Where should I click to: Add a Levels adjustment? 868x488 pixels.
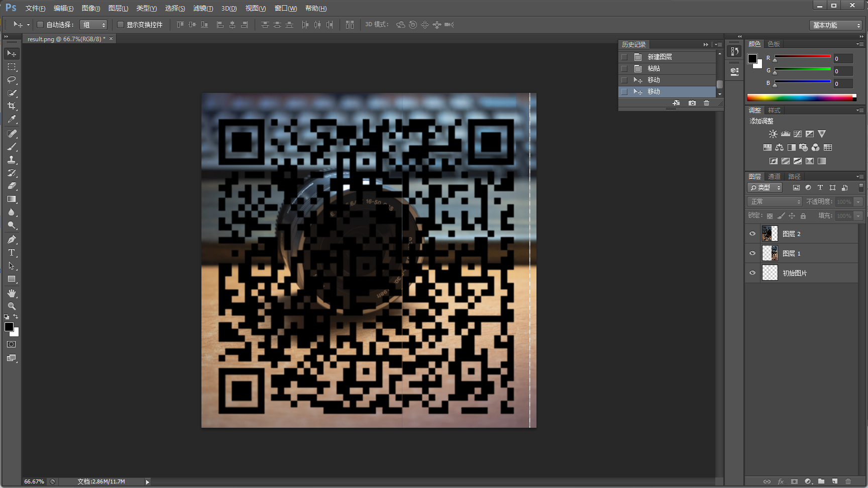785,134
